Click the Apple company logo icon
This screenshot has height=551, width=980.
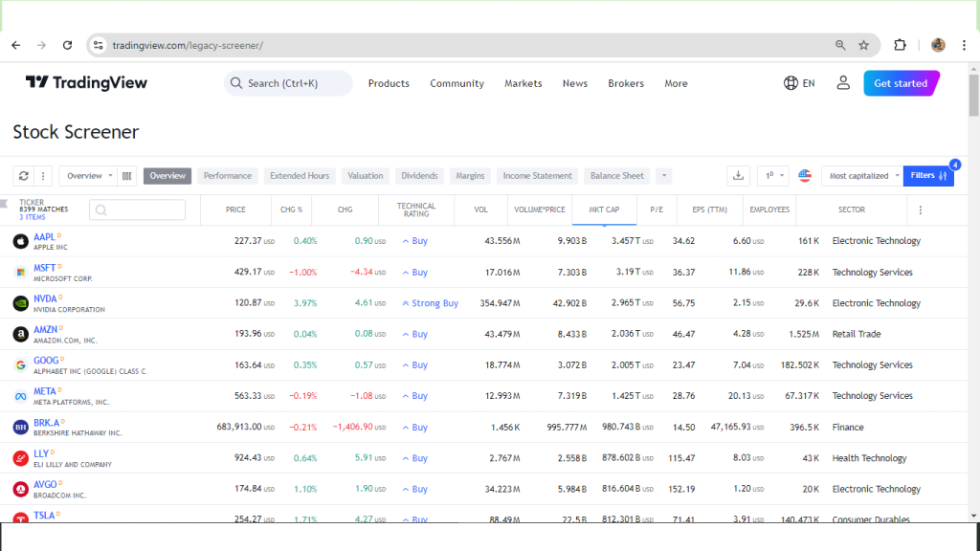(20, 240)
